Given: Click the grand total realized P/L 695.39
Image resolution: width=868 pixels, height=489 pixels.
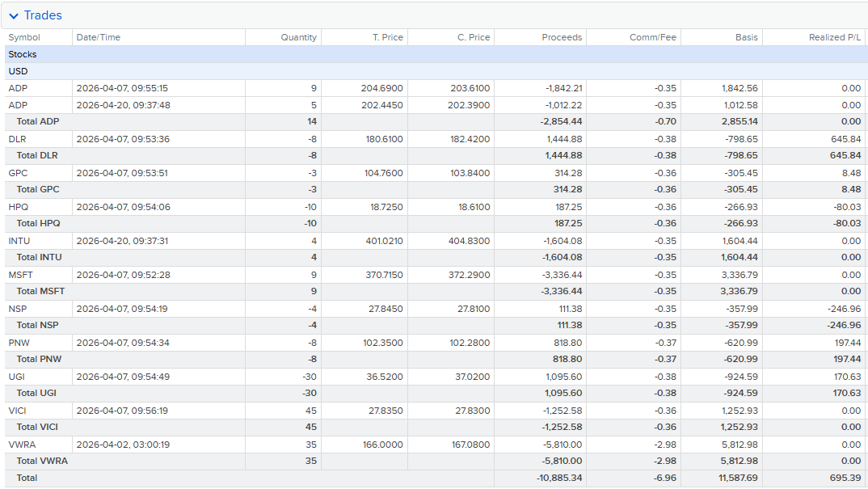Looking at the screenshot, I should [845, 478].
